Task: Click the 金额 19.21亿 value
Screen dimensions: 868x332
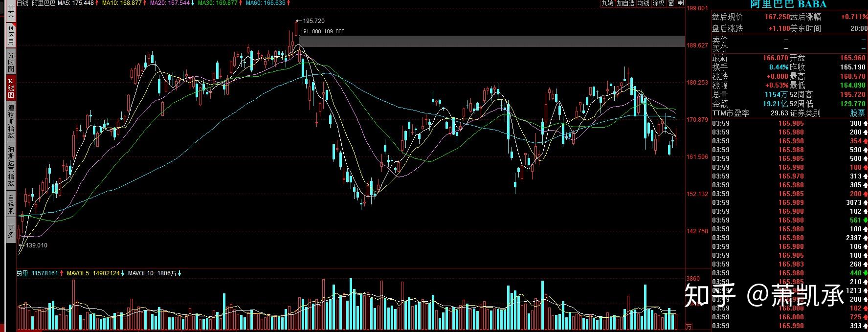Action: (x=776, y=104)
